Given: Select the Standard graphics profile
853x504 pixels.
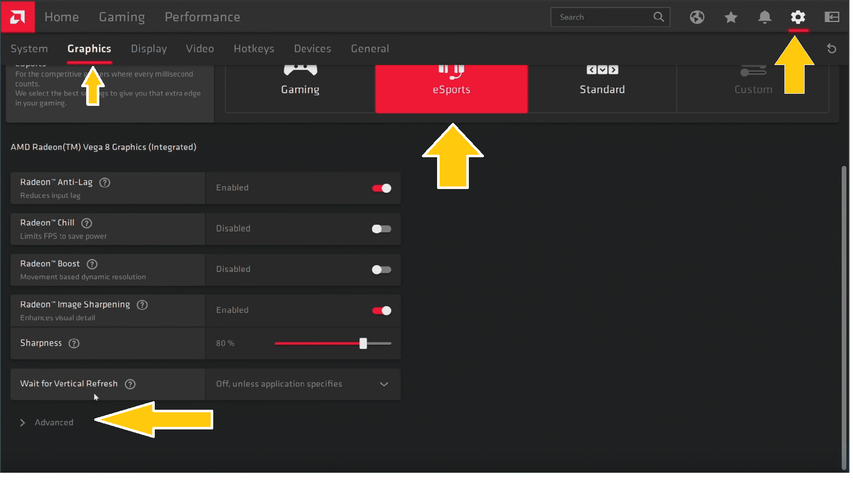Looking at the screenshot, I should (x=602, y=90).
